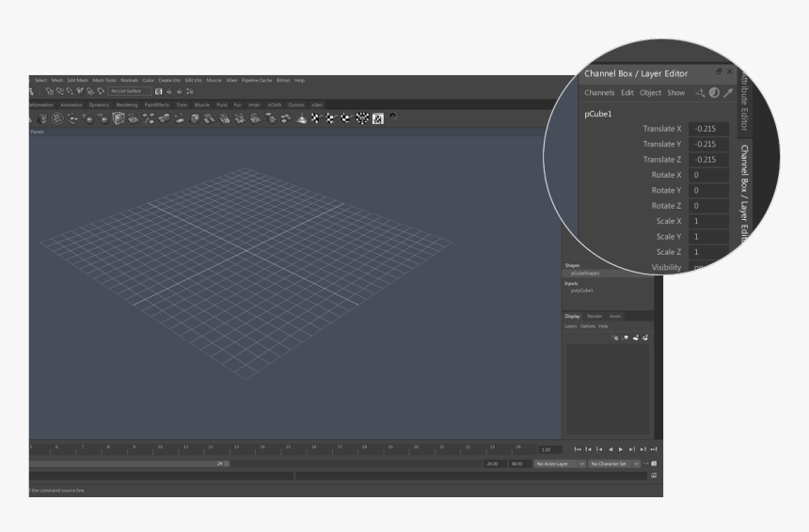Open Channels menu in Channel Box
Image resolution: width=809 pixels, height=532 pixels.
(599, 93)
